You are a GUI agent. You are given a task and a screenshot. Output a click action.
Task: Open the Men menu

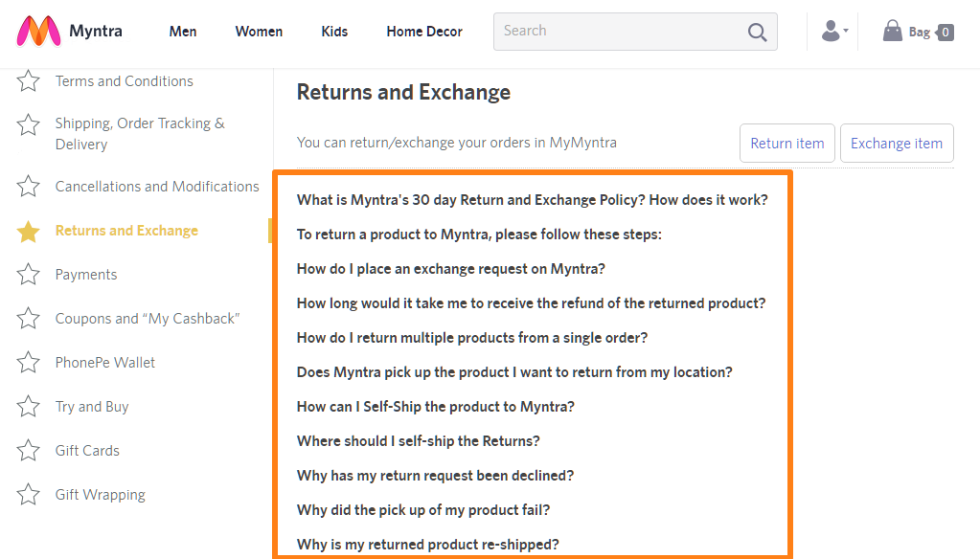coord(183,32)
